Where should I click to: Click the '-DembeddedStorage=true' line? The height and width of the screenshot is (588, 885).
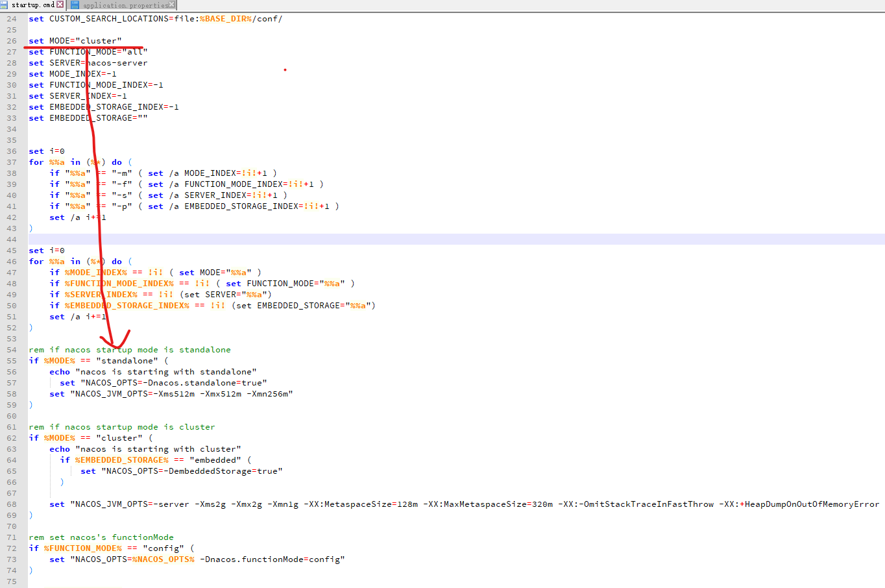click(x=181, y=471)
